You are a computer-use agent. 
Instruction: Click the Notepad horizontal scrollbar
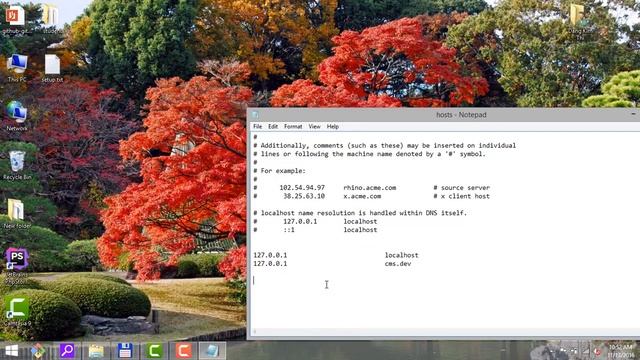click(x=445, y=332)
